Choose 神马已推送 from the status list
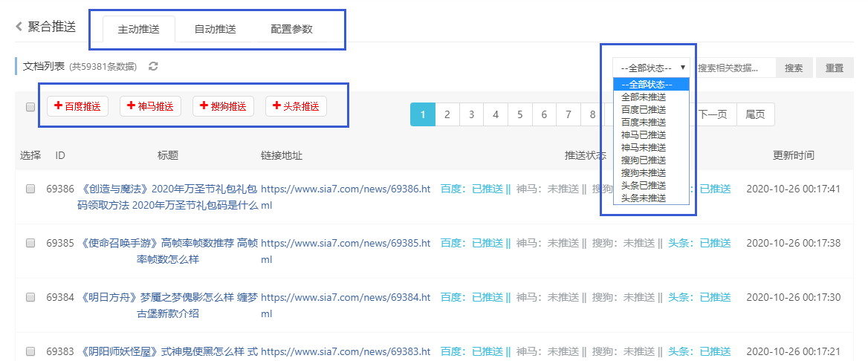The width and height of the screenshot is (868, 361). pyautogui.click(x=651, y=135)
